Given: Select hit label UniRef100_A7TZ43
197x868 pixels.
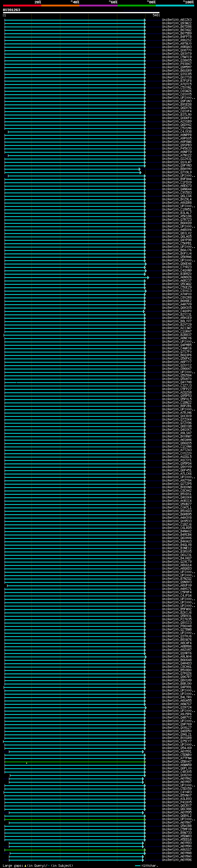Looking at the screenshot, I should (177, 450).
